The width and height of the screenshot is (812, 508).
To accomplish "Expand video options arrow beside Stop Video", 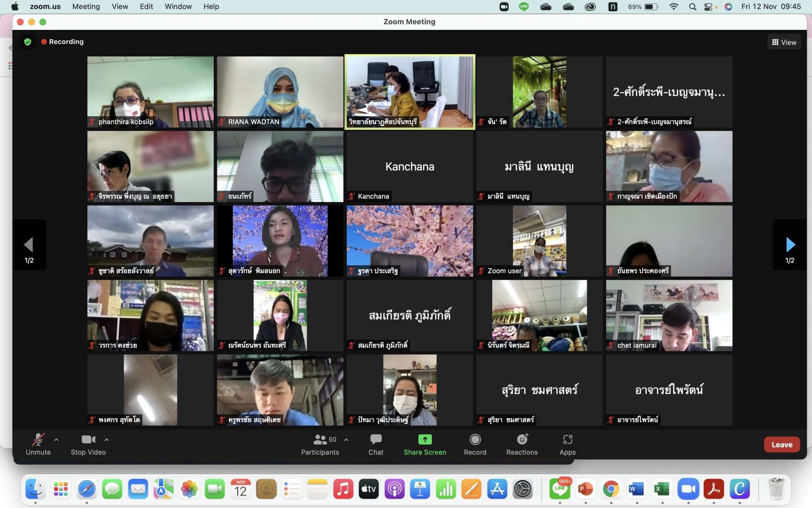I will click(x=106, y=440).
